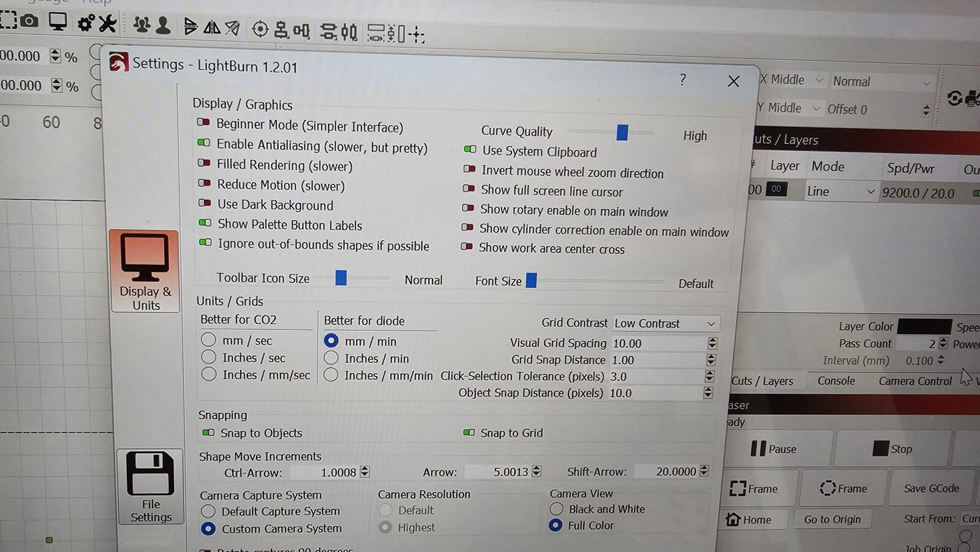
Task: Switch to the Cuts / Layers tab
Action: tap(762, 381)
